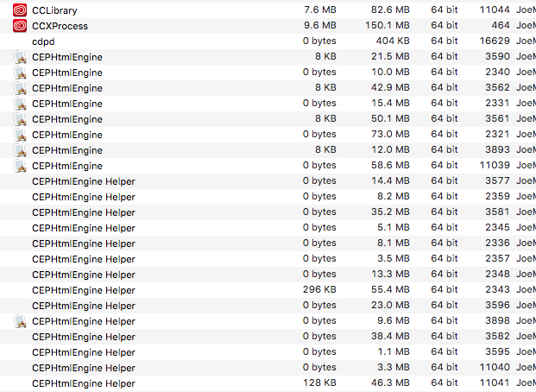Viewport: 536px width, 392px height.
Task: Select CEPHtmlEngine Helper with PID 2357
Action: click(x=268, y=259)
